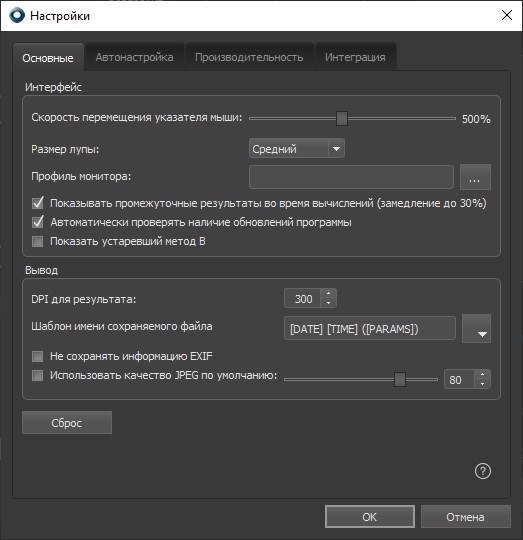Enable Показать устаревший метод B checkbox
The image size is (523, 540).
pos(38,241)
